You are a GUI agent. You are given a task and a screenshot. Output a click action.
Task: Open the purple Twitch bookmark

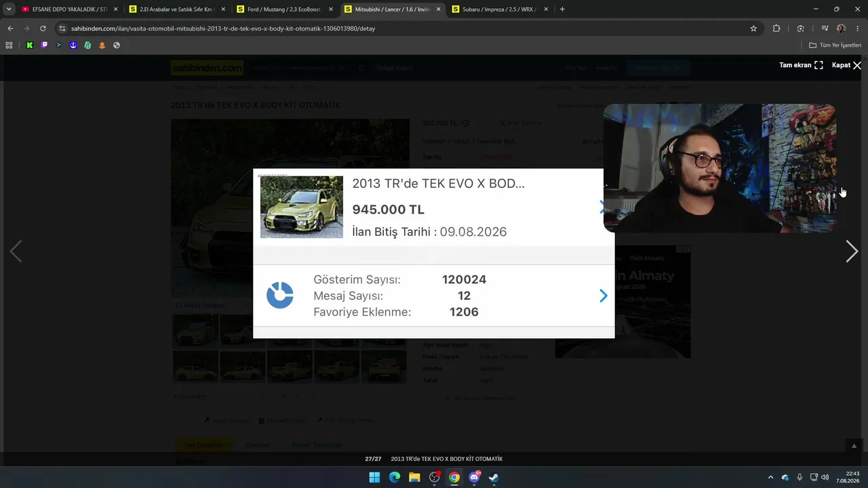tap(44, 45)
